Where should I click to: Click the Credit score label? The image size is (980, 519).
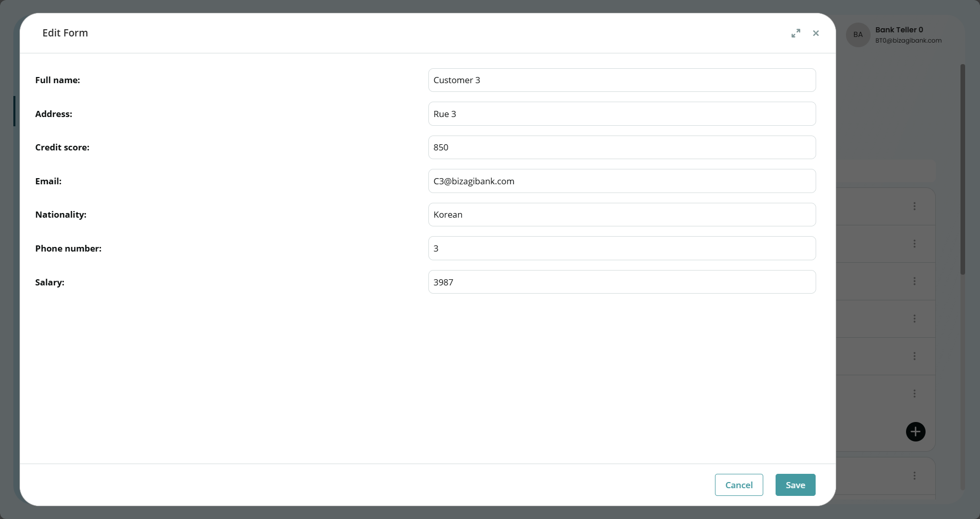(62, 147)
